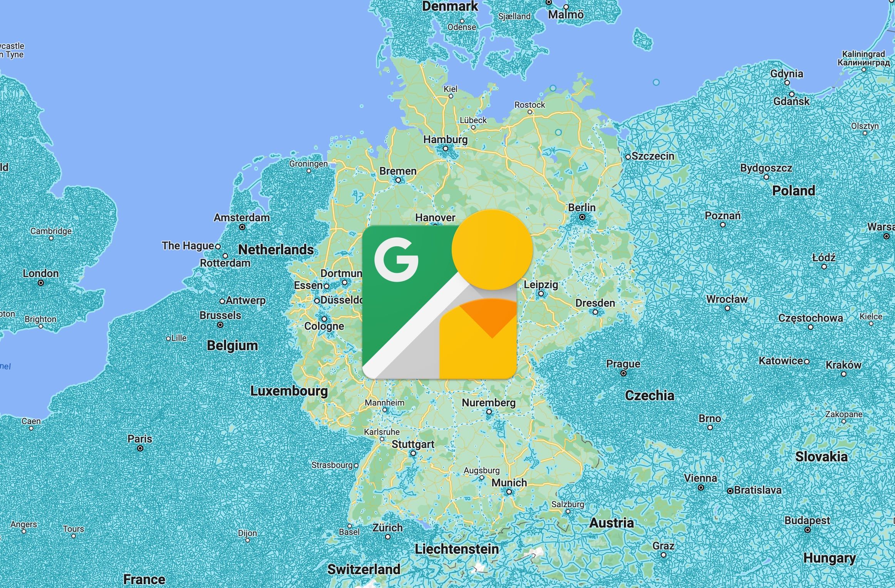Click the London city marker dot
Screen dimensions: 895x588
pyautogui.click(x=41, y=283)
